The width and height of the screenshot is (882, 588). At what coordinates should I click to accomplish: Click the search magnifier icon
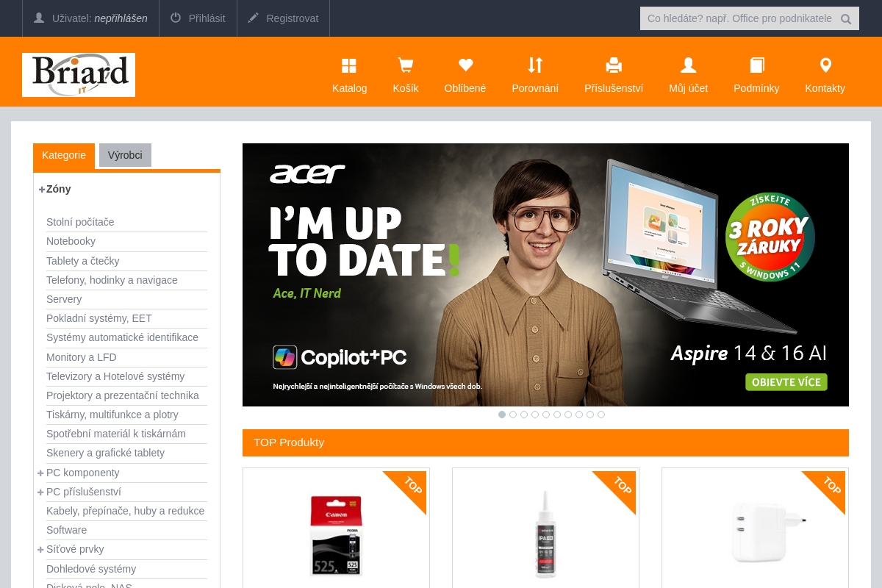[846, 19]
